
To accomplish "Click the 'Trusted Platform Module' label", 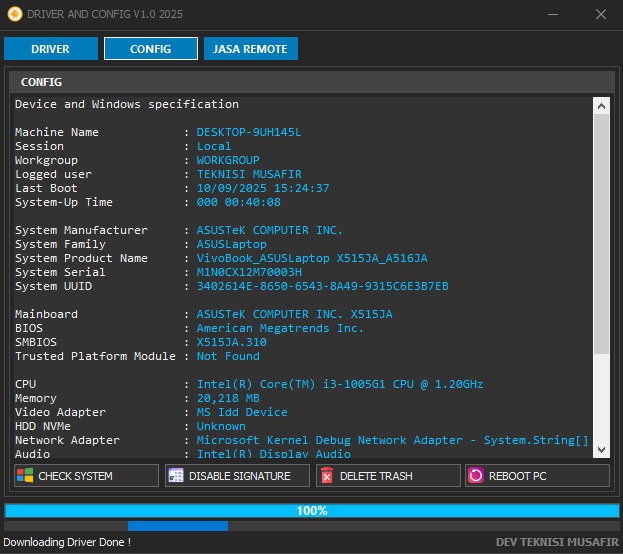I will (x=95, y=356).
